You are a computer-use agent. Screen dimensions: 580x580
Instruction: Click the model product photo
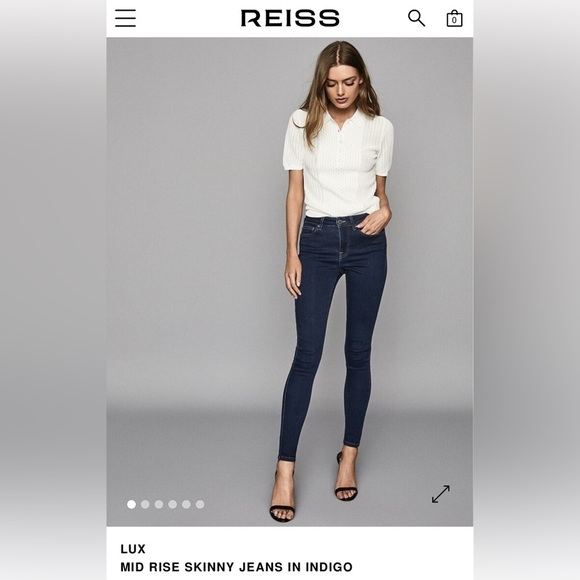point(290,281)
